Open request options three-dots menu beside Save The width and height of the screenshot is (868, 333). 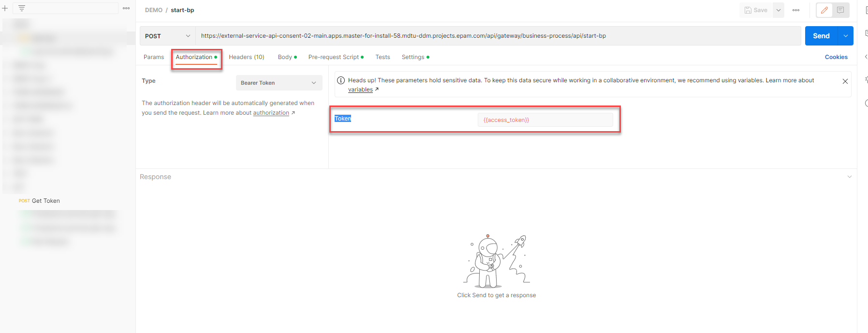[x=796, y=10]
